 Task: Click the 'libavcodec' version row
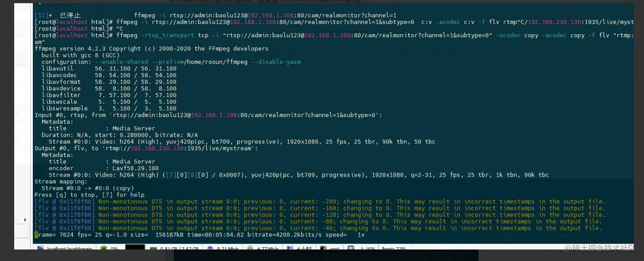click(x=109, y=75)
